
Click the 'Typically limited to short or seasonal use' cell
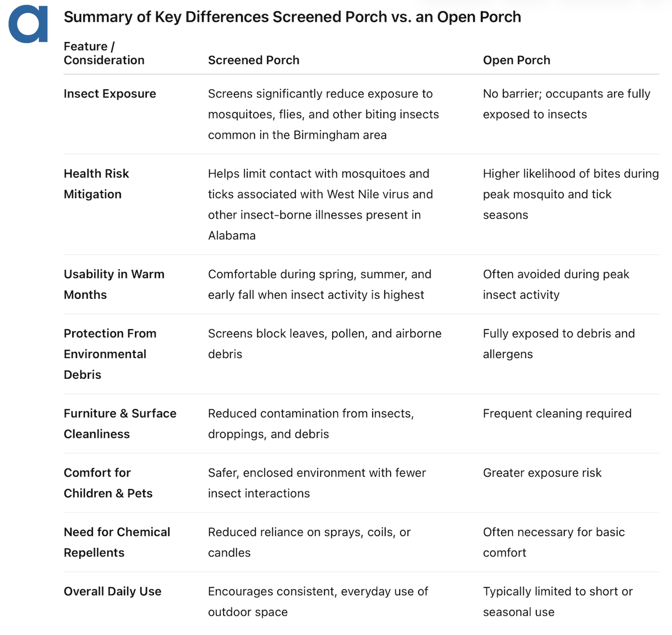click(557, 602)
